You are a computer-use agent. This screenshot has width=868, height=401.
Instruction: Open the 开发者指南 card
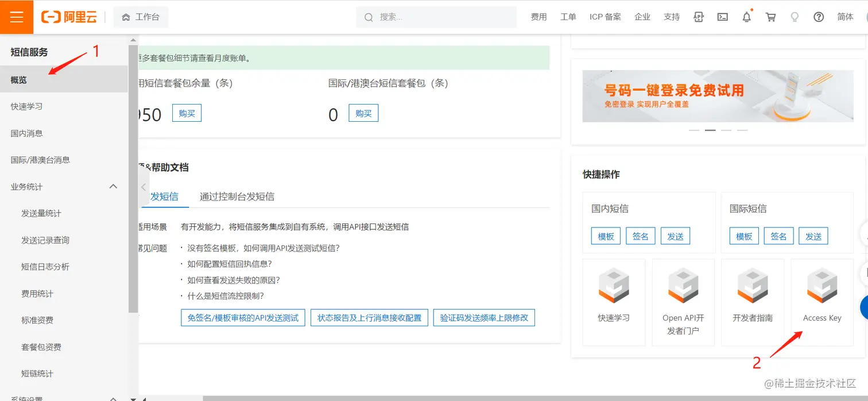[x=753, y=302]
